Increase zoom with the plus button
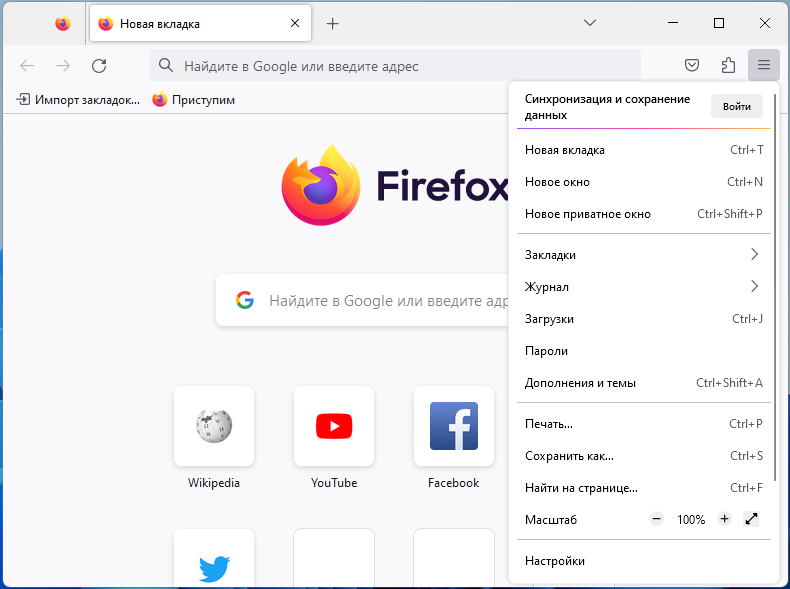Image resolution: width=790 pixels, height=589 pixels. 725,518
